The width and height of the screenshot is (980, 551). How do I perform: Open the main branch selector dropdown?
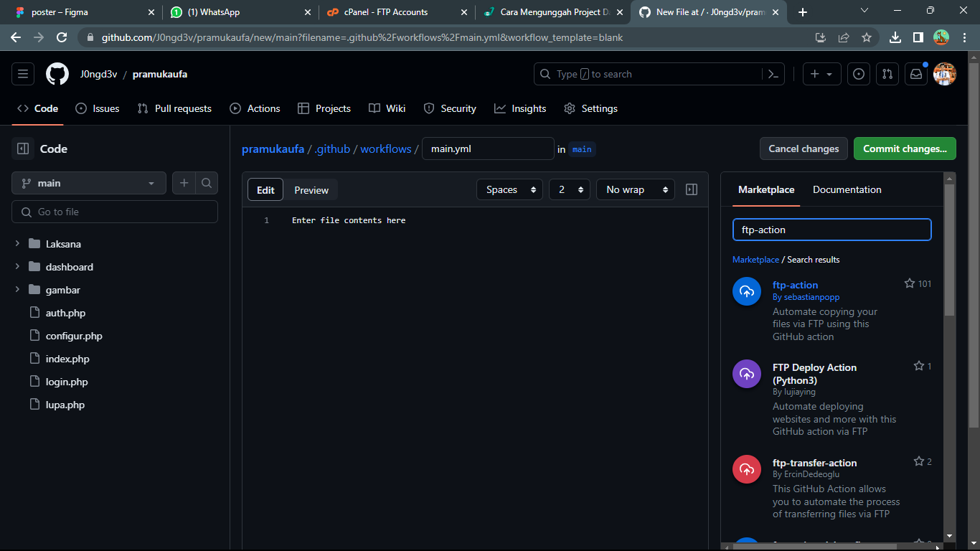click(x=89, y=183)
